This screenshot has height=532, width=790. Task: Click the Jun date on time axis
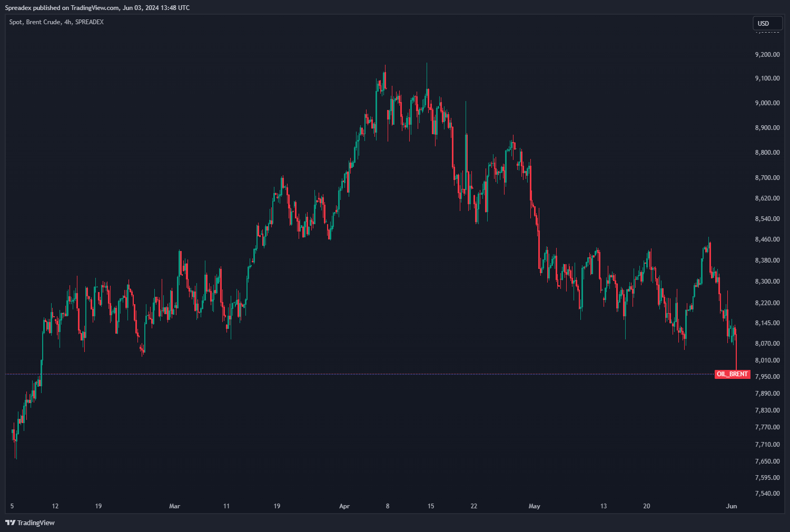[732, 506]
